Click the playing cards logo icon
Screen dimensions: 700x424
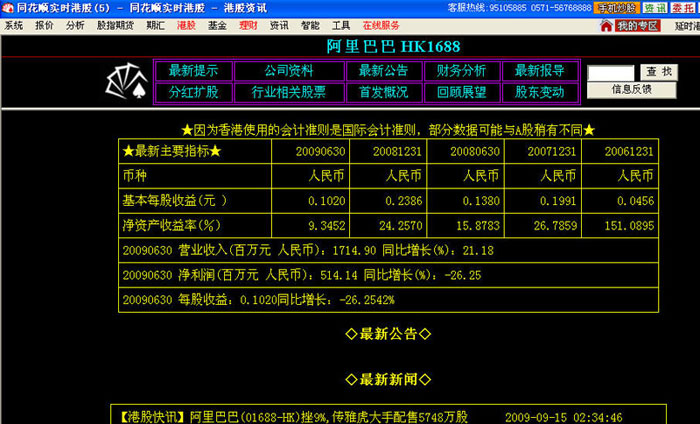coord(127,81)
